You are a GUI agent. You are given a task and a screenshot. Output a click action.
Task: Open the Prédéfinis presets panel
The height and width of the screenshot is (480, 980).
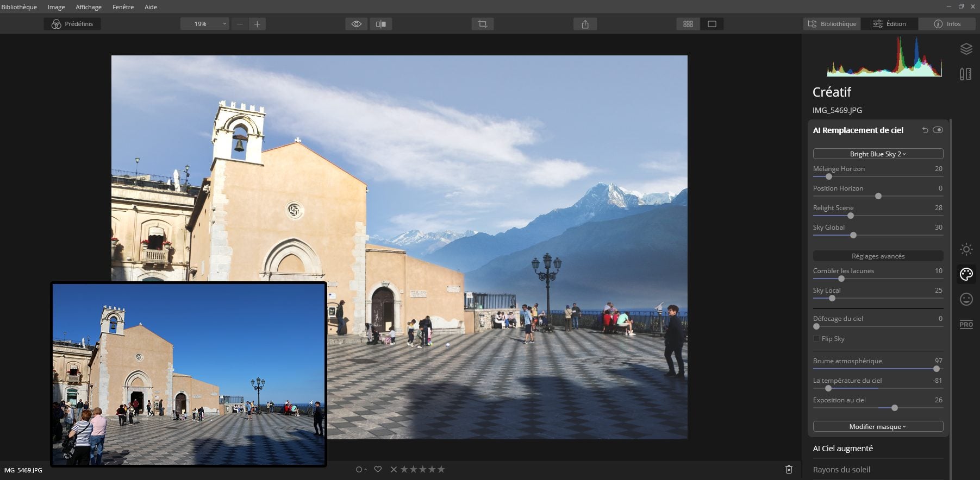(x=72, y=24)
